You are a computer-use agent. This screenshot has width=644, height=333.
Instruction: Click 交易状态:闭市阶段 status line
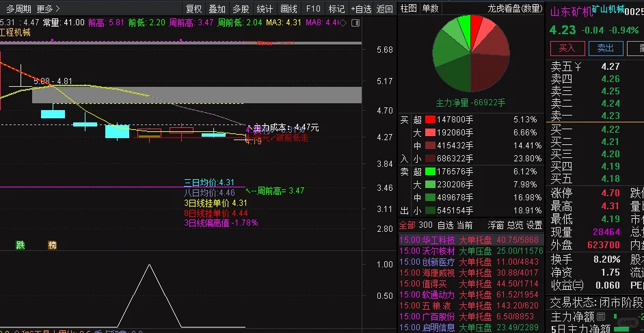[598, 303]
